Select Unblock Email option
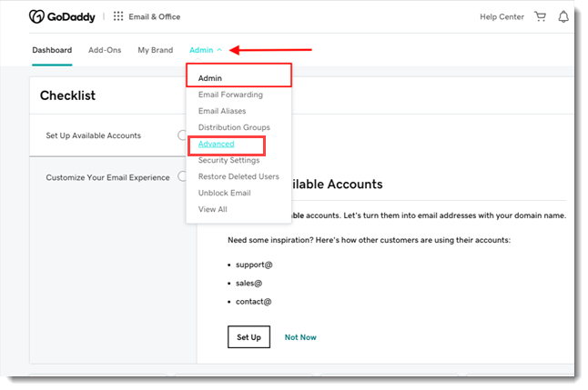The image size is (588, 390). pyautogui.click(x=224, y=193)
